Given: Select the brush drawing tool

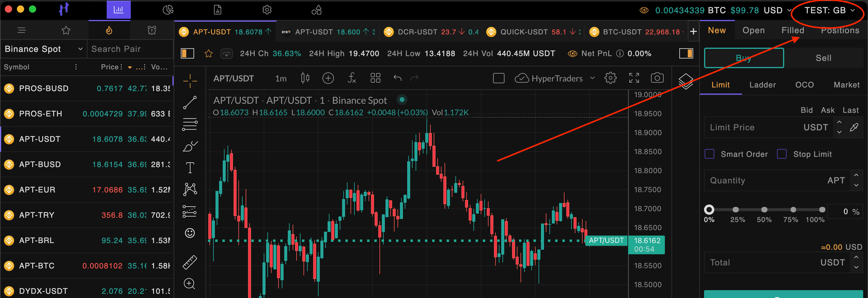Looking at the screenshot, I should 190,146.
